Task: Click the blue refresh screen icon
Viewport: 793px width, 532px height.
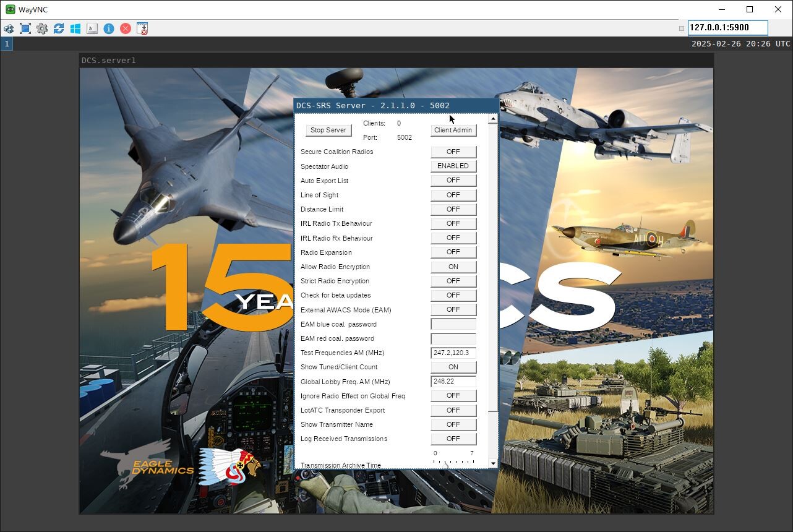Action: [x=59, y=28]
